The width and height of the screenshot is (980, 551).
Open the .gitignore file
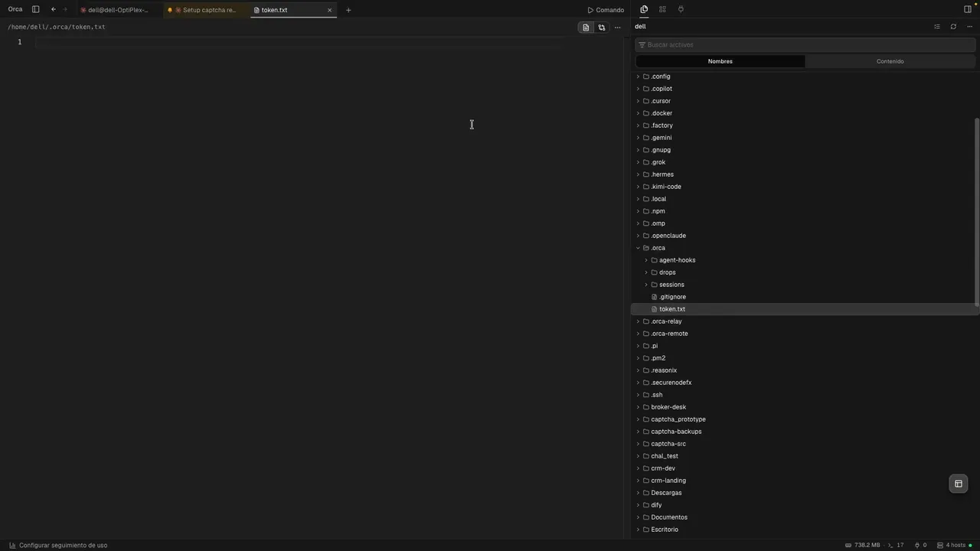pyautogui.click(x=802, y=297)
